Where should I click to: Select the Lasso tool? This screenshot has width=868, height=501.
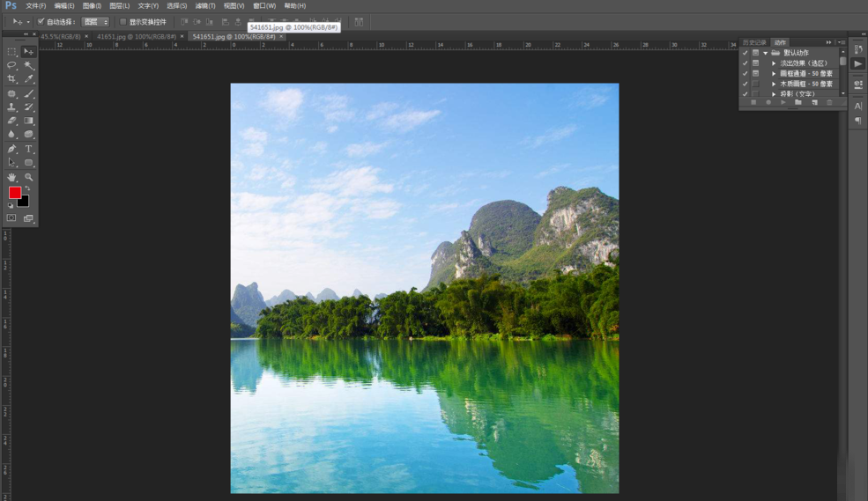point(11,65)
